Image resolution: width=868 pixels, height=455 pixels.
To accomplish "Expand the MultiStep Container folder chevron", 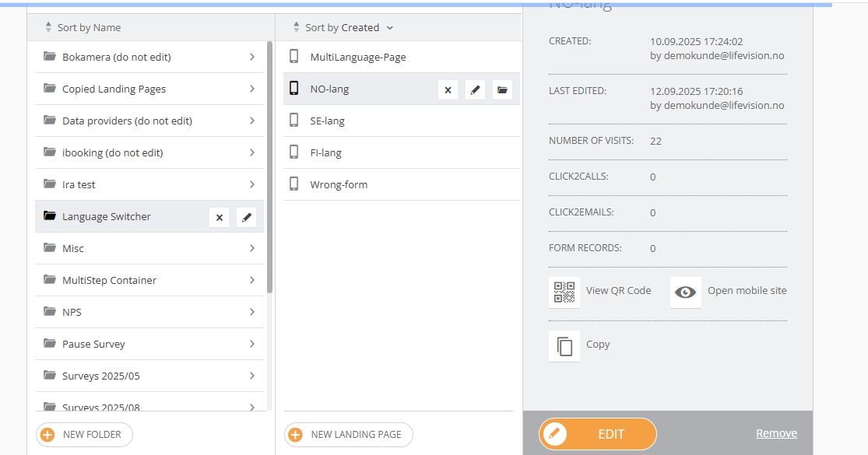I will point(252,280).
